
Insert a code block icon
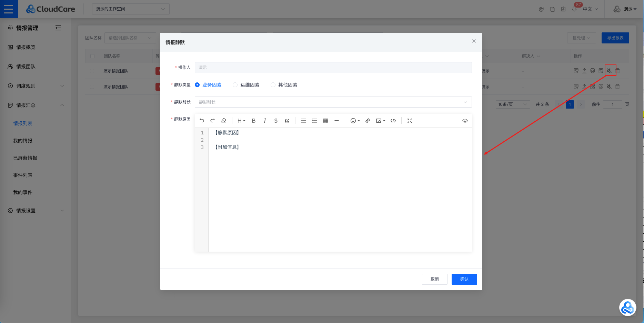393,121
